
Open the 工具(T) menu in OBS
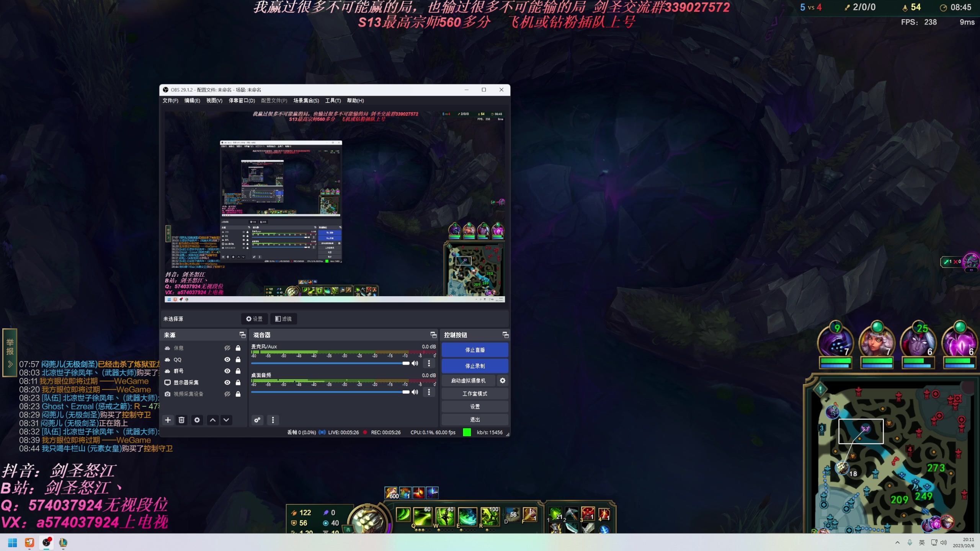click(x=333, y=101)
